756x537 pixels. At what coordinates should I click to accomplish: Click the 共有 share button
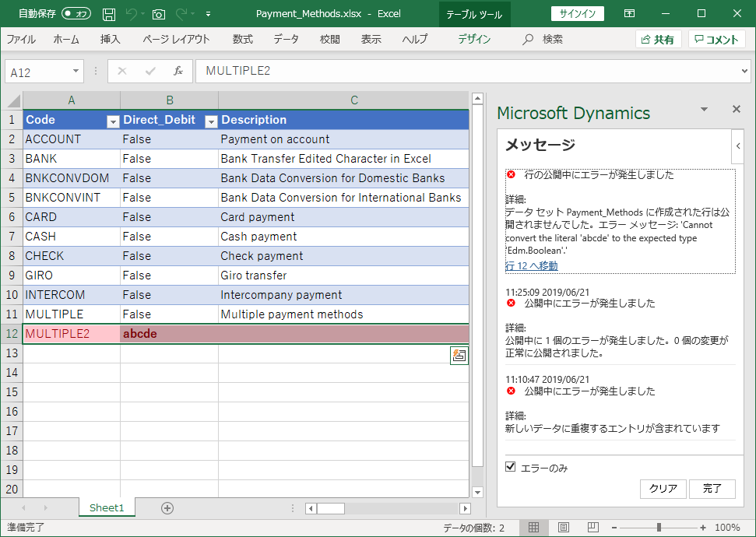click(x=658, y=40)
